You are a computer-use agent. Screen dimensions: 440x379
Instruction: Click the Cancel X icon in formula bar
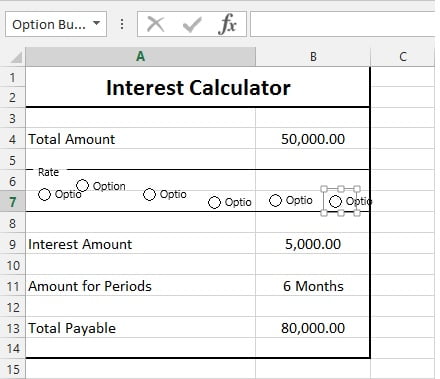tap(156, 24)
